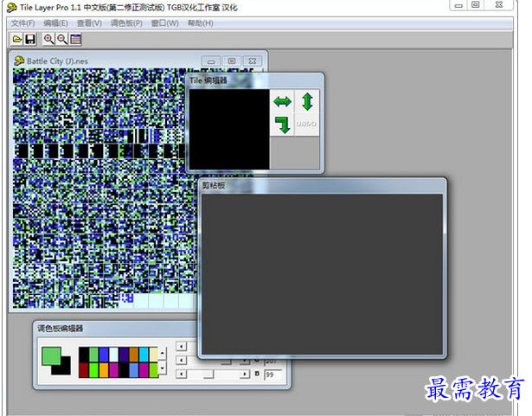Screen dimensions: 532x416
Task: Zoom in with the plus magnifier icon
Action: [x=48, y=40]
